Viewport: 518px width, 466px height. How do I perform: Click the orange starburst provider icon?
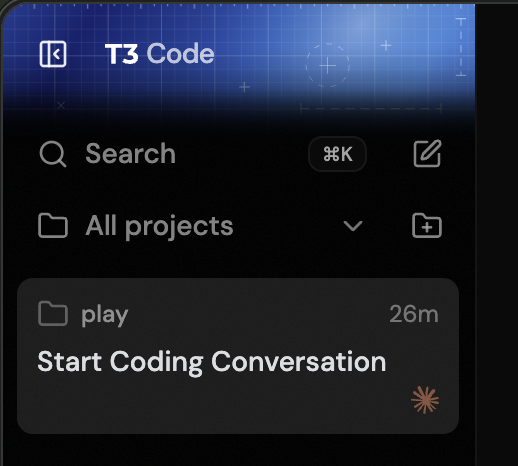(x=425, y=400)
